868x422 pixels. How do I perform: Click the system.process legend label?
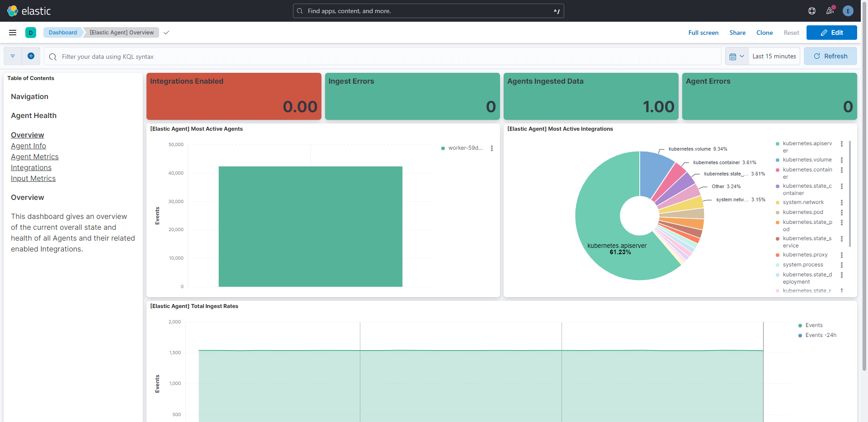[x=803, y=265]
